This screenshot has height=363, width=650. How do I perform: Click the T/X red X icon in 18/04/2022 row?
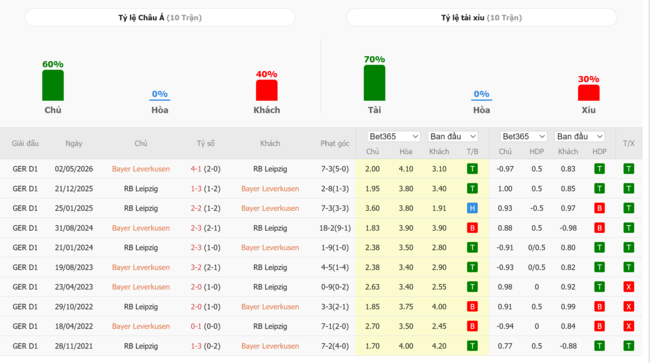[629, 326]
